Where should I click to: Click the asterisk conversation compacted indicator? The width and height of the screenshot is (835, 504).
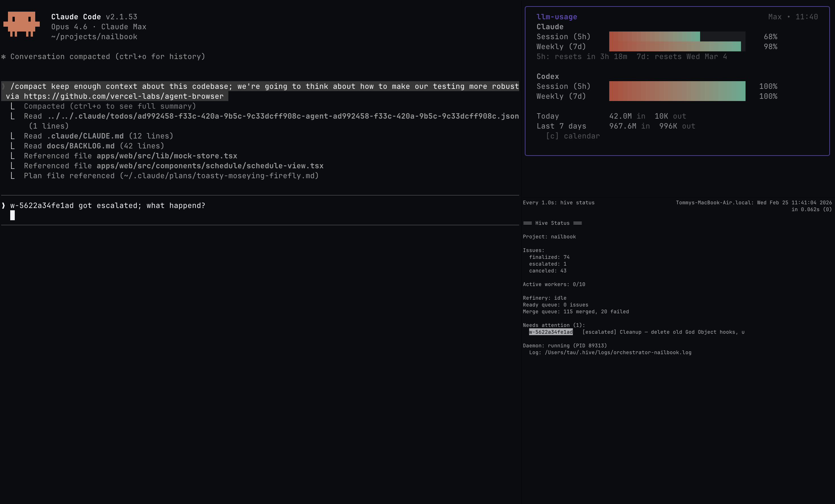[4, 56]
